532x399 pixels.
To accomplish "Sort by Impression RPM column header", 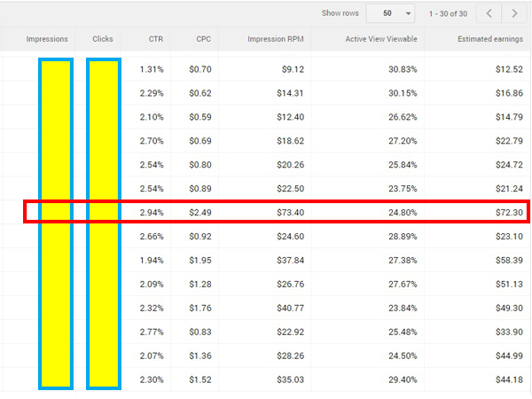I will point(276,39).
